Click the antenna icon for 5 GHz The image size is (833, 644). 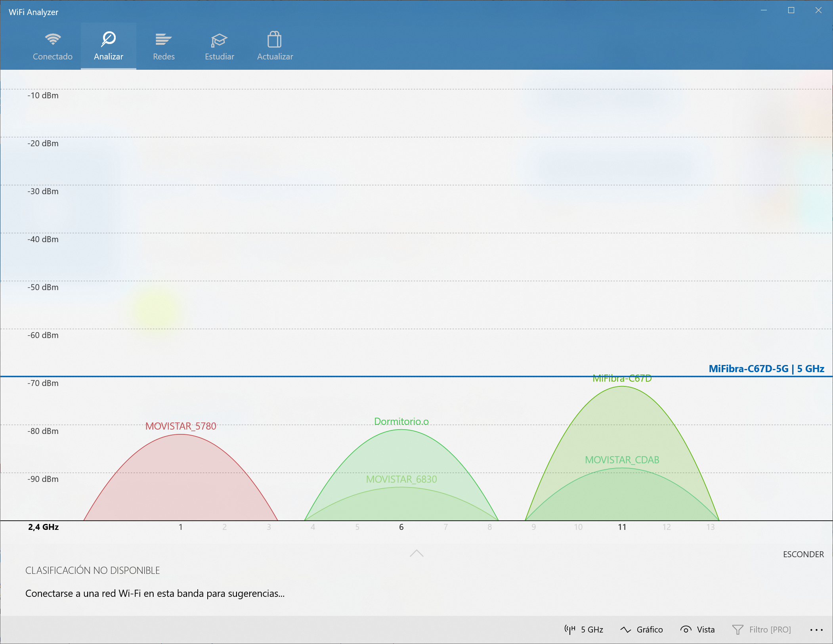point(570,629)
